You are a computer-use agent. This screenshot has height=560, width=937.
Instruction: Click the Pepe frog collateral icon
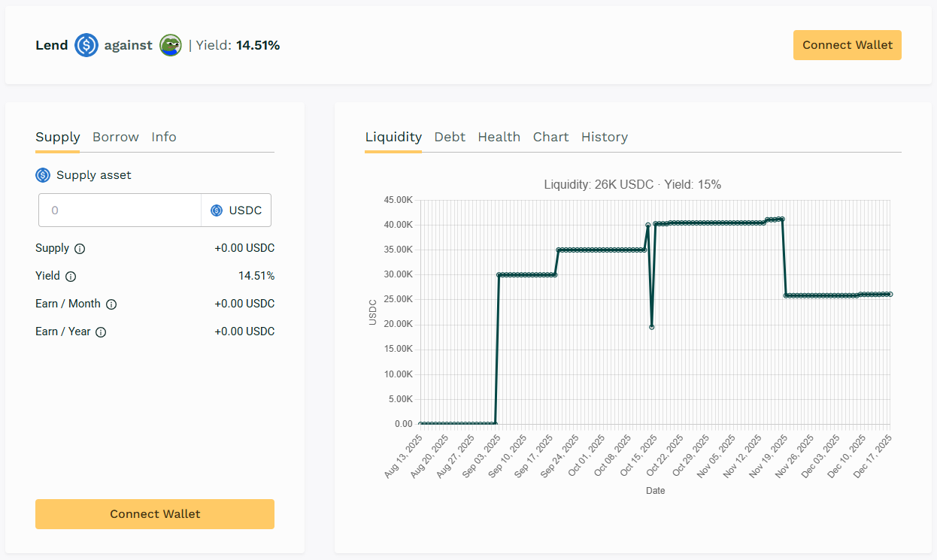pos(171,45)
